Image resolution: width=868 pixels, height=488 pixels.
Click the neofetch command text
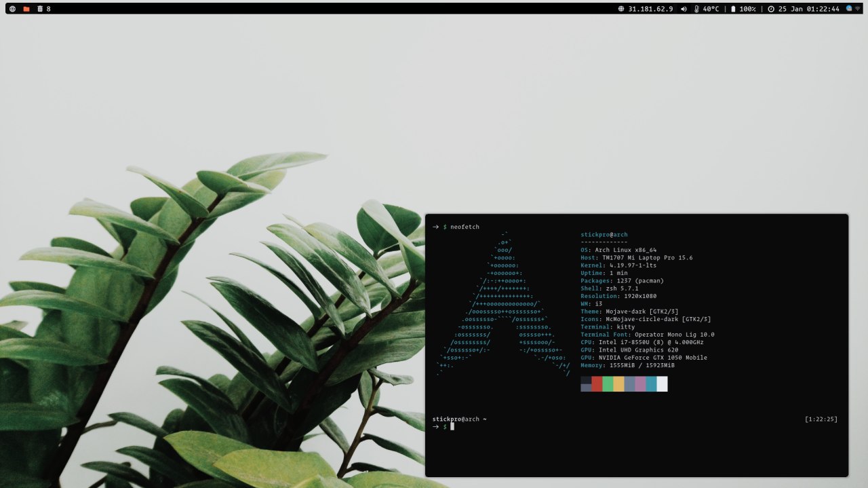click(x=465, y=227)
